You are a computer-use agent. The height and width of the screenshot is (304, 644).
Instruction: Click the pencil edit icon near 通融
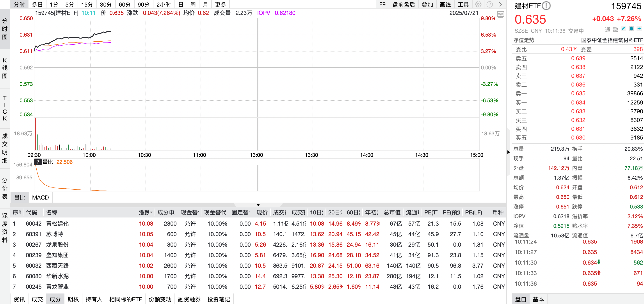pos(623,28)
